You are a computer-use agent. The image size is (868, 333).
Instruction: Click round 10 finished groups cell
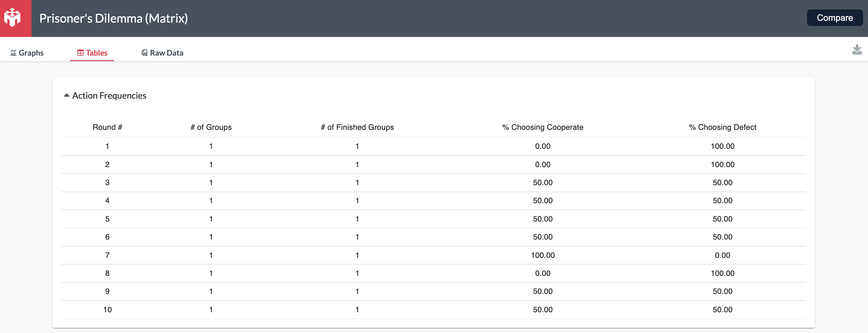click(357, 309)
